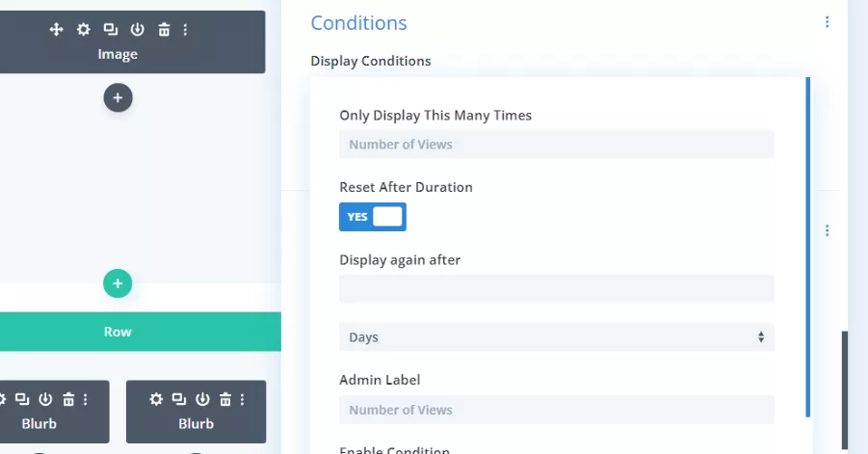Collapse the Conditions section heading
This screenshot has height=454, width=868.
[x=358, y=23]
